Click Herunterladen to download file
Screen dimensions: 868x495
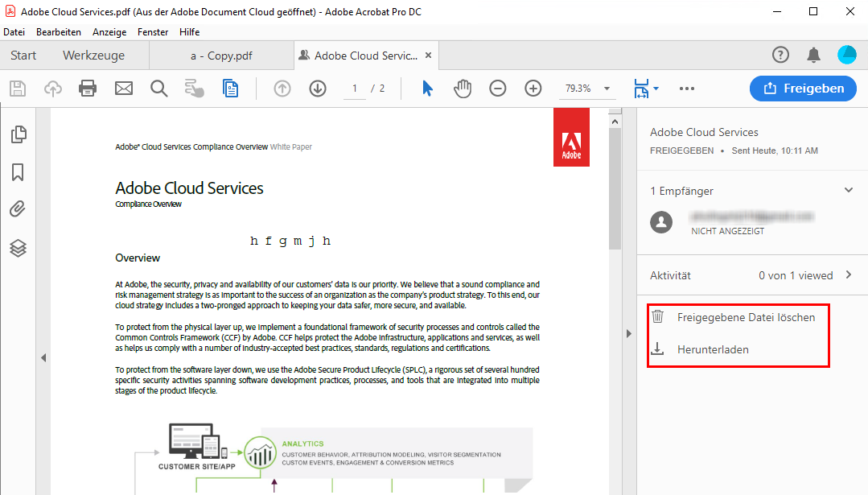(x=713, y=349)
